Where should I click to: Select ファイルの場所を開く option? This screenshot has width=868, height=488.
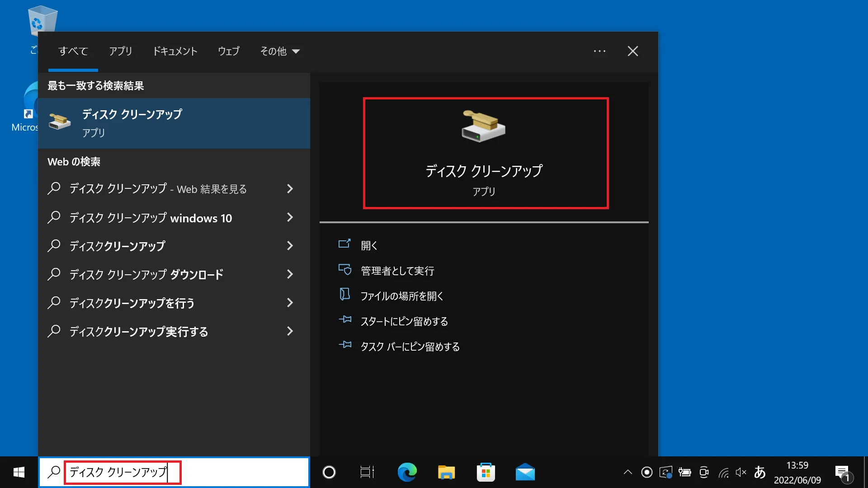click(401, 296)
